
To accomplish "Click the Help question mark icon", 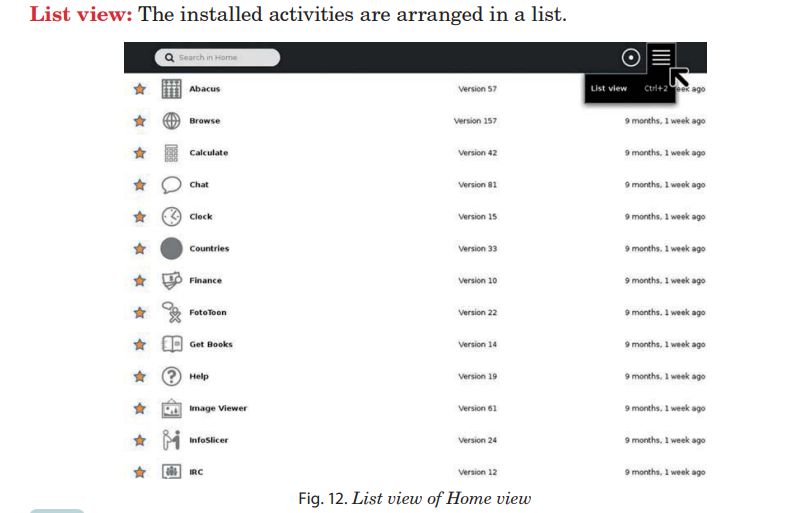I will [x=171, y=376].
